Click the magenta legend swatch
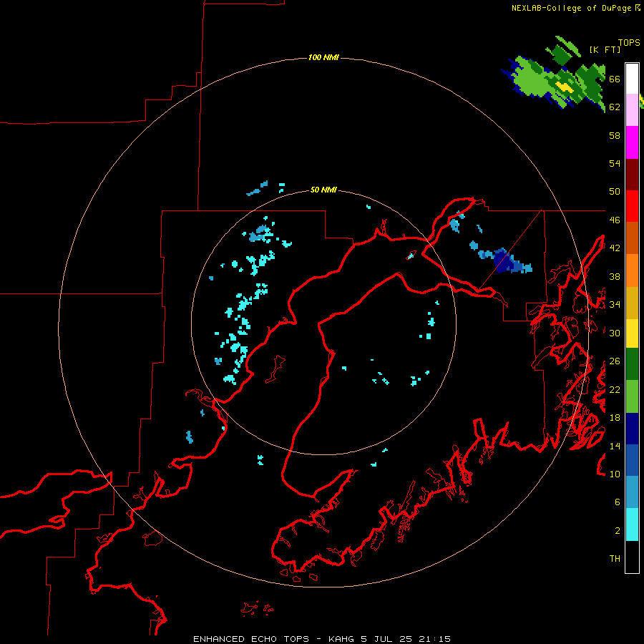The height and width of the screenshot is (644, 644). 632,142
